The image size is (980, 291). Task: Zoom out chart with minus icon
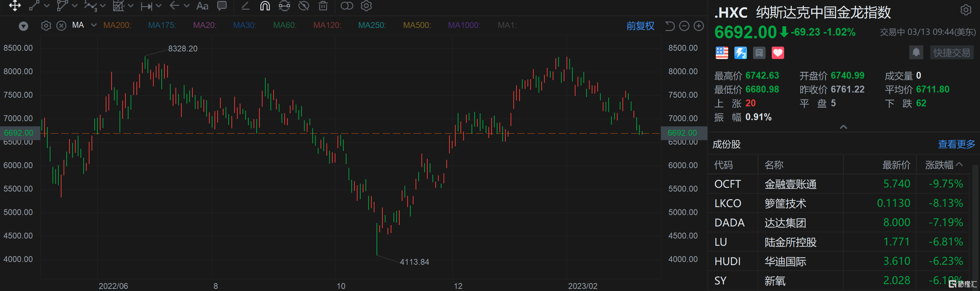(x=684, y=26)
